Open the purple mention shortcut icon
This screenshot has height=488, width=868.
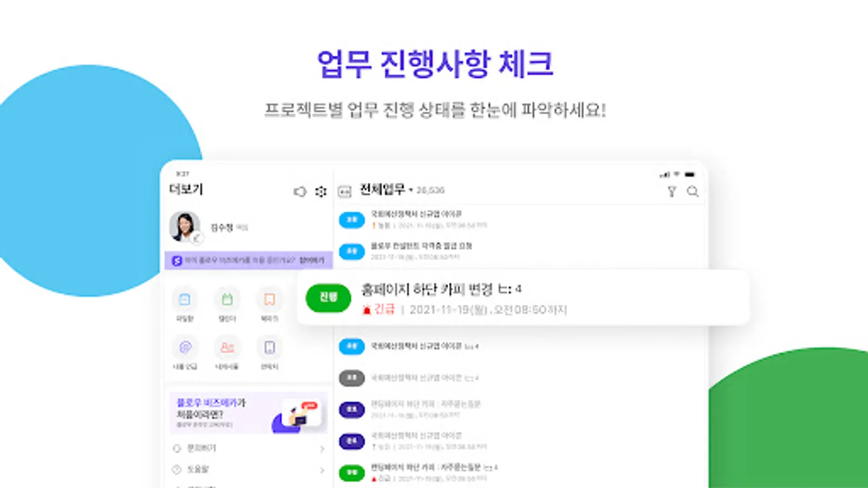tap(185, 347)
